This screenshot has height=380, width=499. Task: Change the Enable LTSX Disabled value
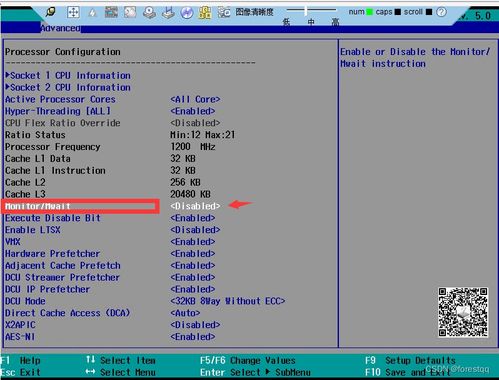tap(195, 230)
